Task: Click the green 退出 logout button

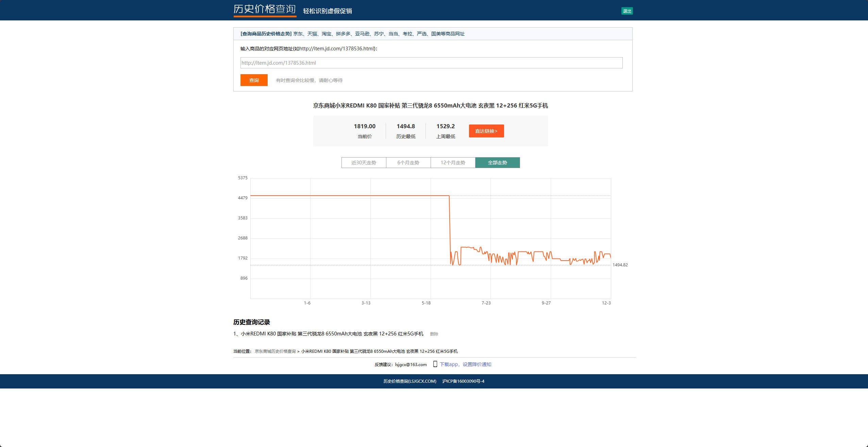Action: pyautogui.click(x=627, y=11)
